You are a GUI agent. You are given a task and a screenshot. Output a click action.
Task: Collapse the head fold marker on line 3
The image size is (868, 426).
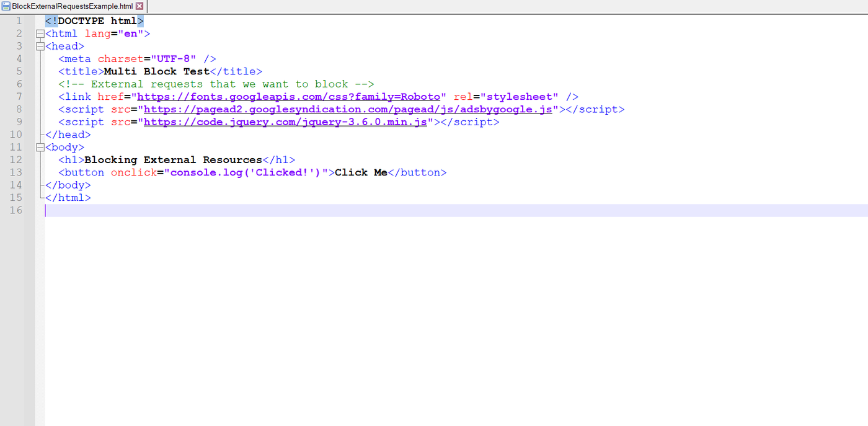40,47
